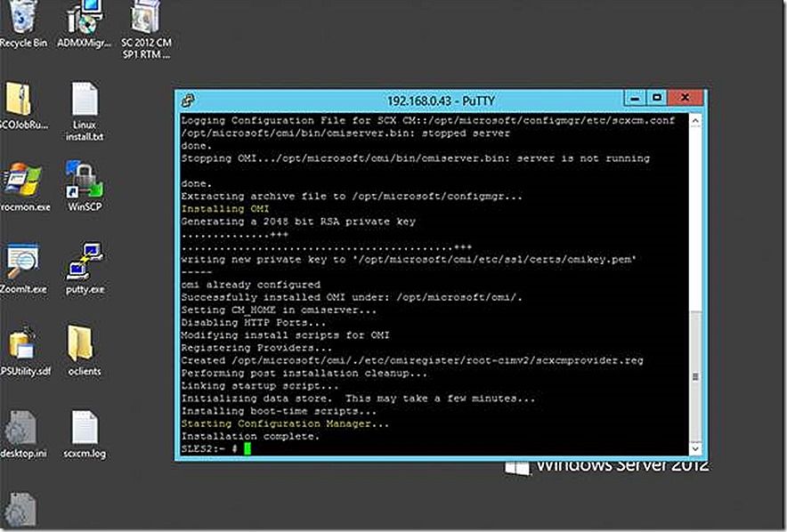Click the 'Starting Configuration Manager...' line
The height and width of the screenshot is (532, 787).
pyautogui.click(x=285, y=423)
